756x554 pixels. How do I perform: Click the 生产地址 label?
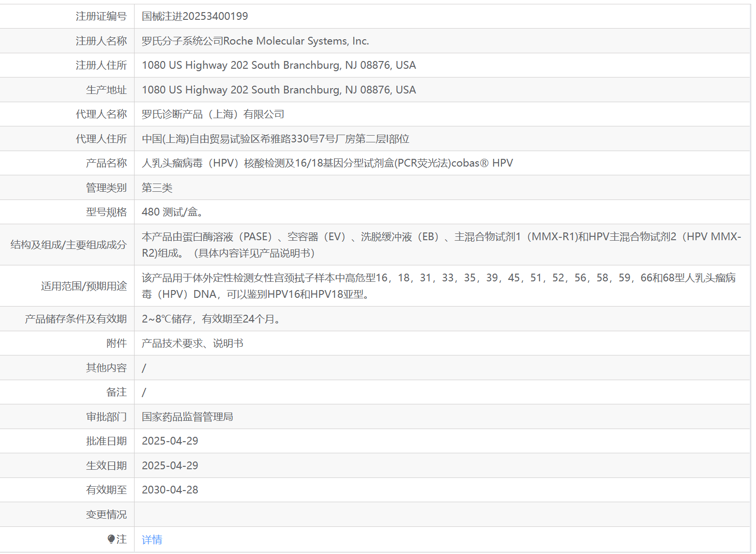pos(106,90)
